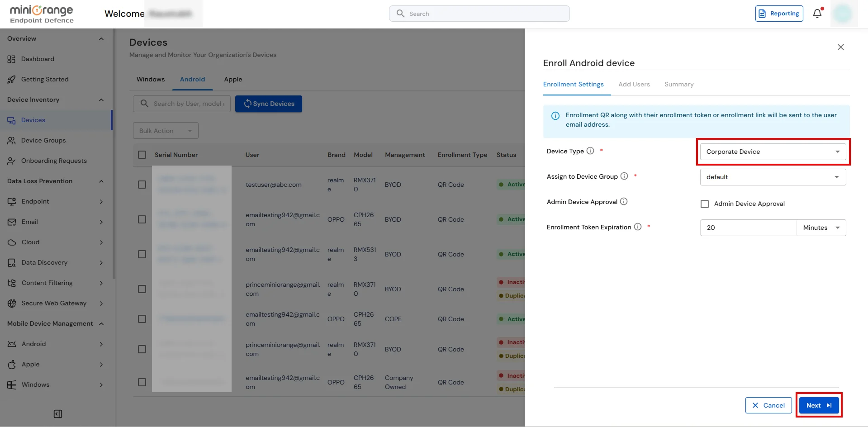This screenshot has height=427, width=868.
Task: Open the Assign to Device Group dropdown
Action: (773, 177)
